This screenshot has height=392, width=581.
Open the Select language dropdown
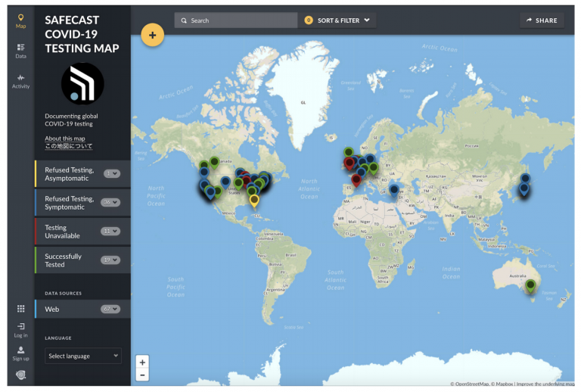[83, 356]
